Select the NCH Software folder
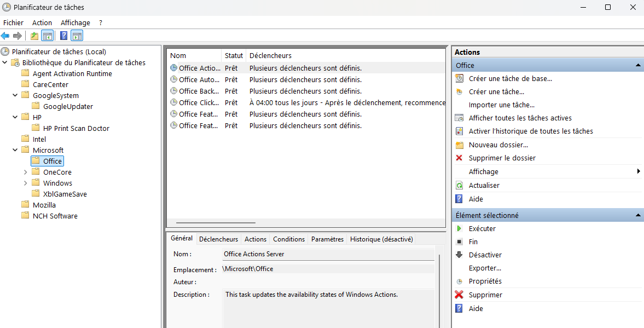644x328 pixels. point(55,216)
